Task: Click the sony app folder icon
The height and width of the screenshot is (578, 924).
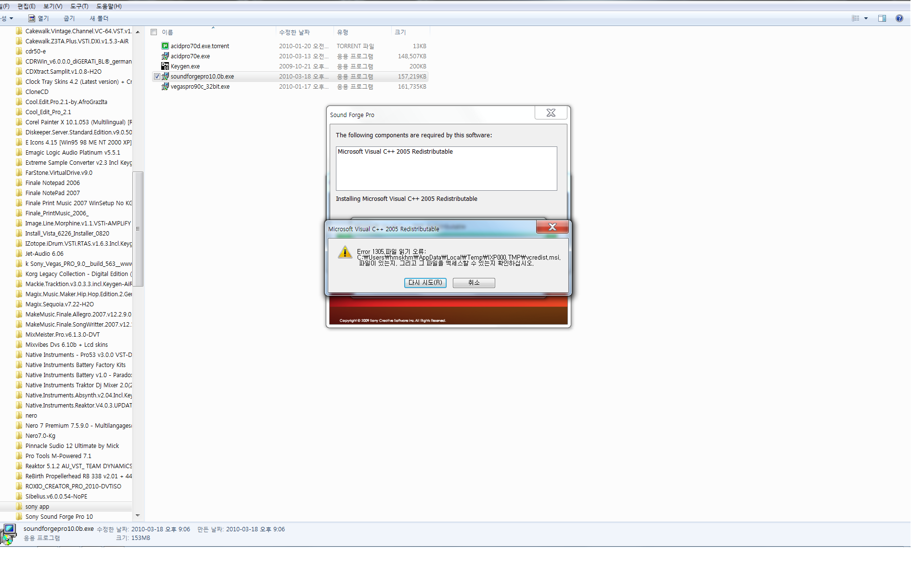Action: pos(19,506)
